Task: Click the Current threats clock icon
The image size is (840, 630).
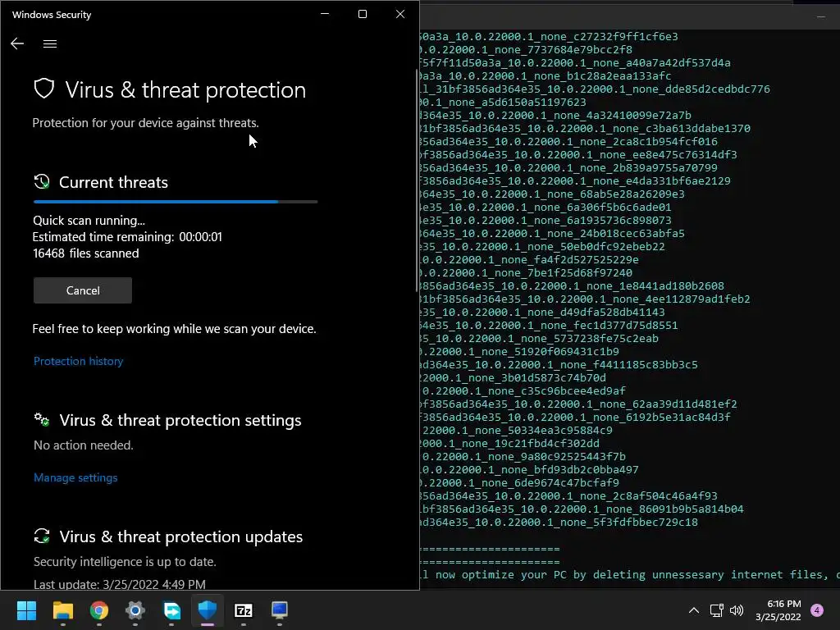Action: [x=42, y=181]
